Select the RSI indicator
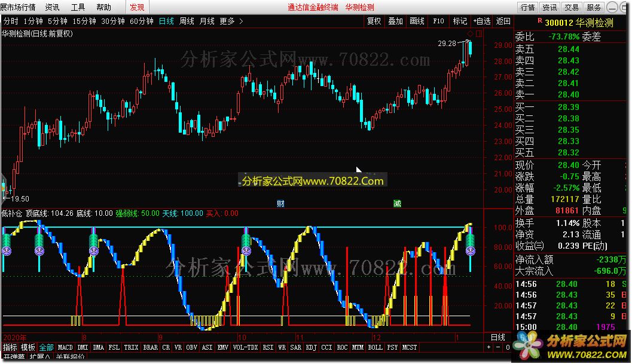 pyautogui.click(x=268, y=347)
